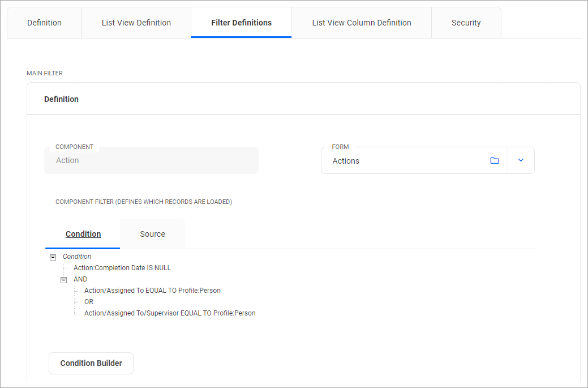Screen dimensions: 588x388
Task: Go to List View Column Definition tab
Action: (x=362, y=23)
